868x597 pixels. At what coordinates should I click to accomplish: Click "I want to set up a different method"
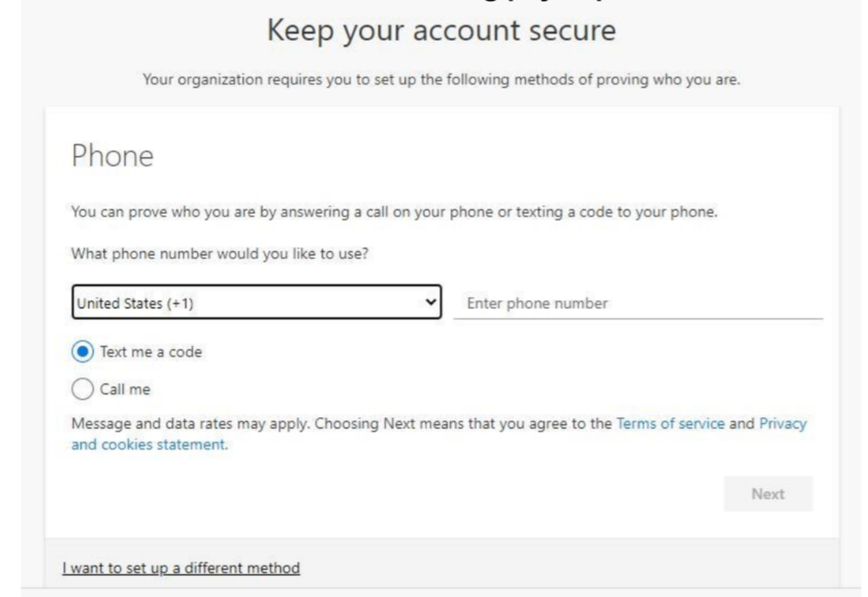pyautogui.click(x=181, y=568)
